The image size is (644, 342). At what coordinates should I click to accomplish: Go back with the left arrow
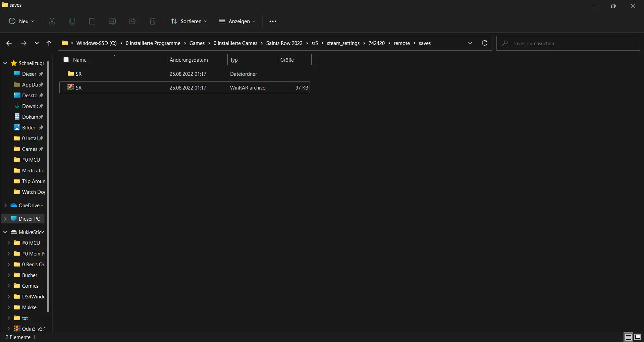click(9, 43)
